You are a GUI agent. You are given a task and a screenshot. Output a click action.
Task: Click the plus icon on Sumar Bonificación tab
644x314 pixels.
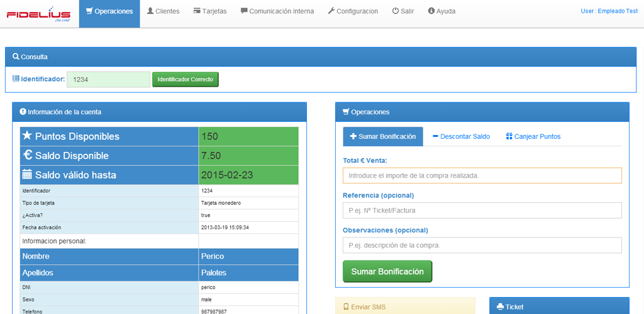coord(353,136)
